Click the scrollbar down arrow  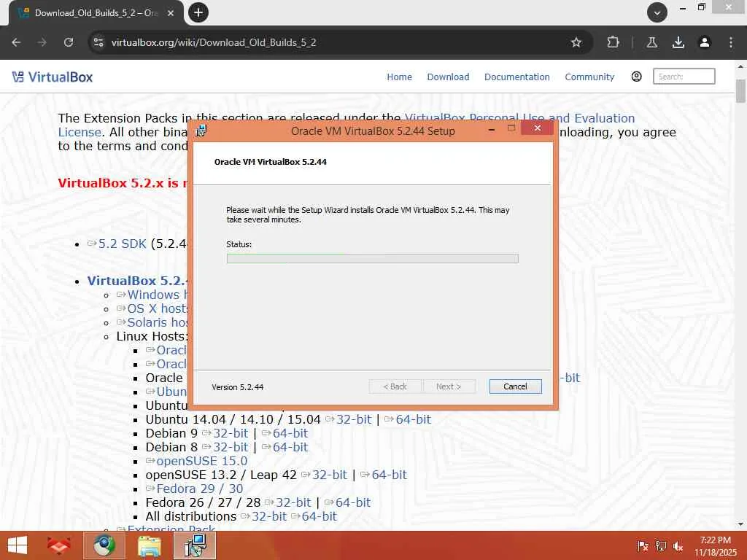(x=740, y=524)
